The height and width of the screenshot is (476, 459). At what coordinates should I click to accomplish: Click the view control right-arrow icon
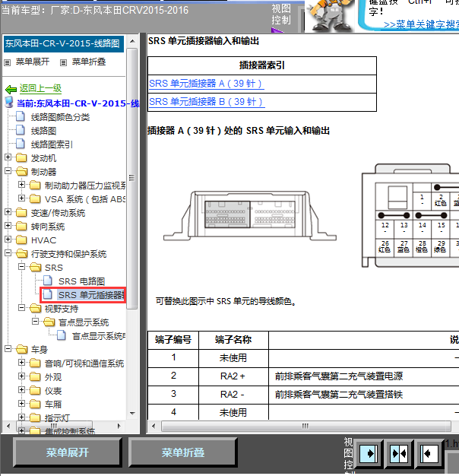[369, 454]
